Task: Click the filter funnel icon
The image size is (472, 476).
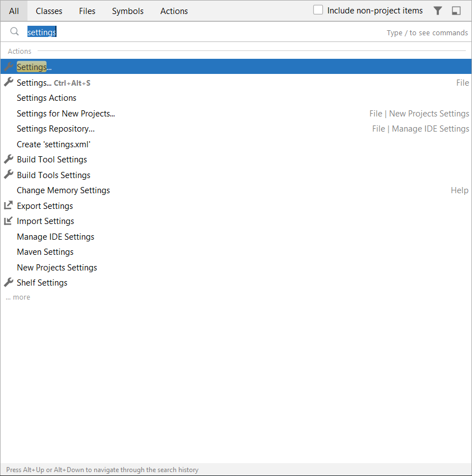Action: coord(438,11)
